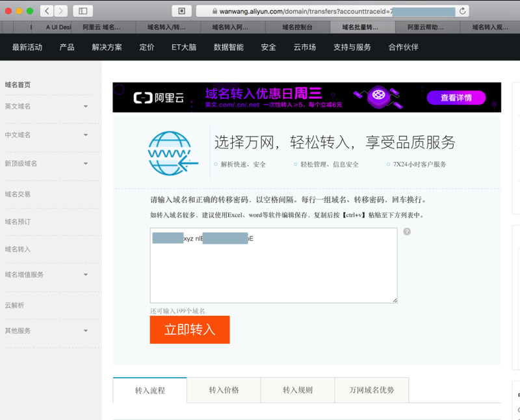
Task: Switch to 域名控制台 browser tab
Action: click(298, 27)
